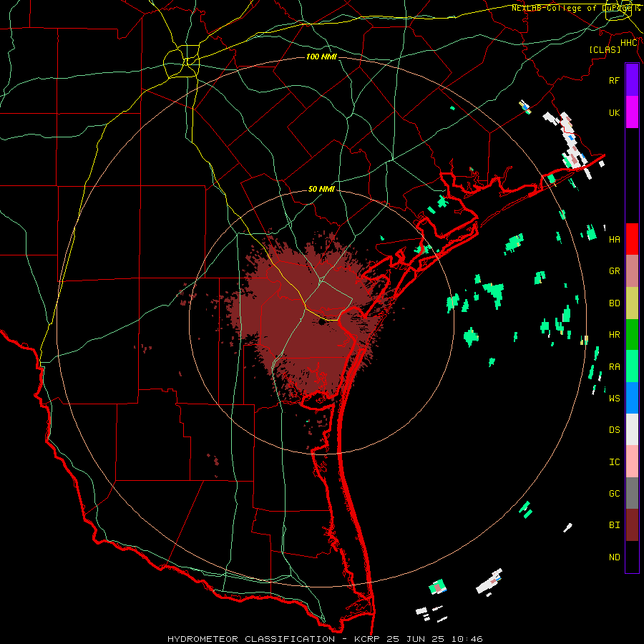Viewport: 644px width, 644px height.
Task: Click the HA red legend swatch
Action: (632, 239)
